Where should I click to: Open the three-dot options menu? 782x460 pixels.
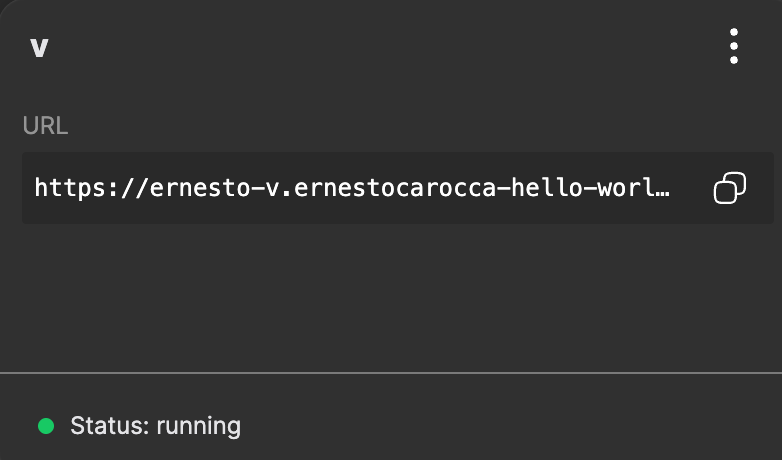(x=734, y=46)
